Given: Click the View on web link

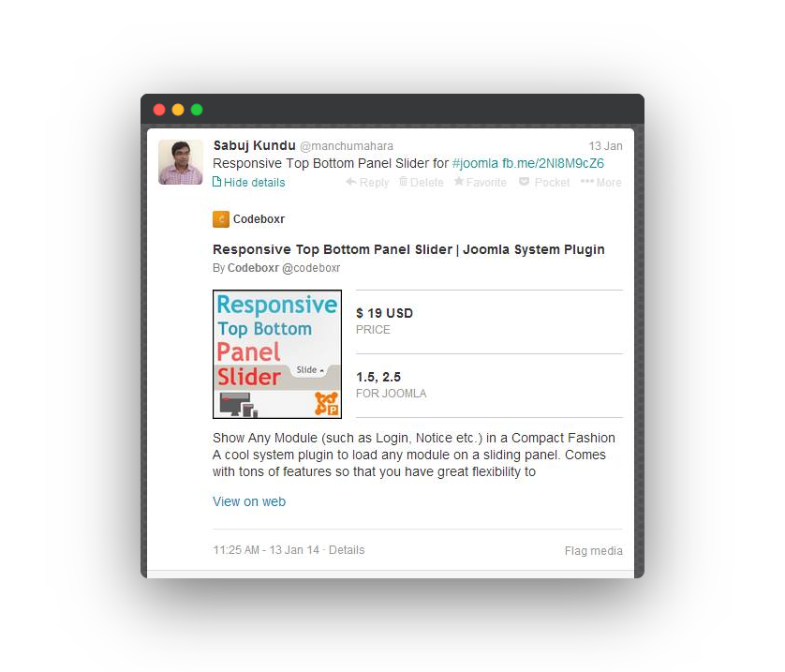Looking at the screenshot, I should [x=249, y=501].
